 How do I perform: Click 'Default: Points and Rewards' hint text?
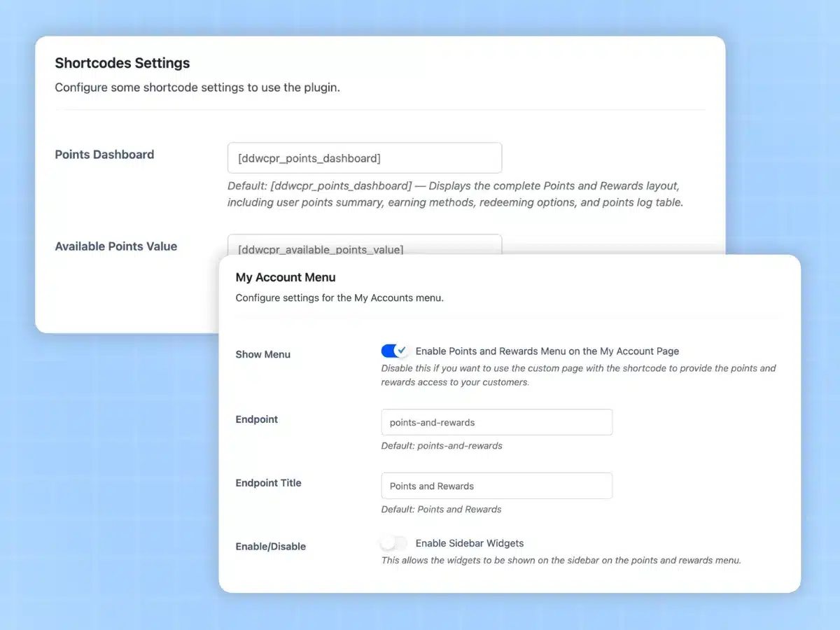tap(441, 510)
